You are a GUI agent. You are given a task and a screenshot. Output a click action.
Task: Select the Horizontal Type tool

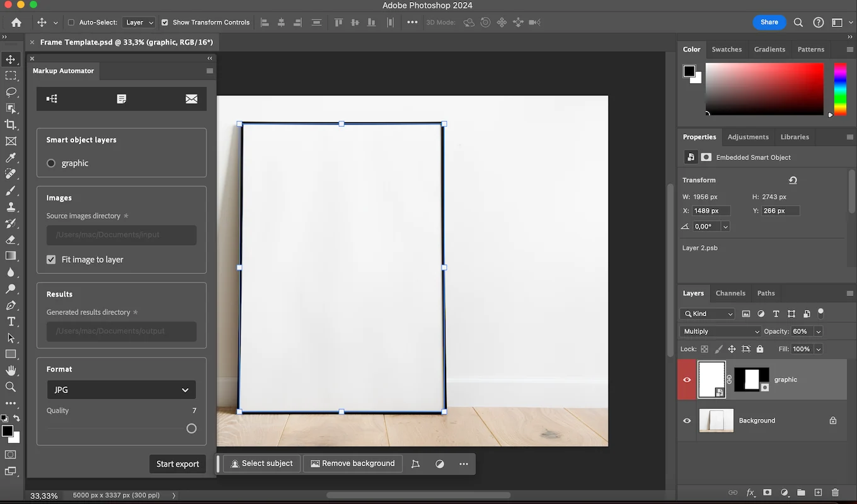tap(11, 321)
